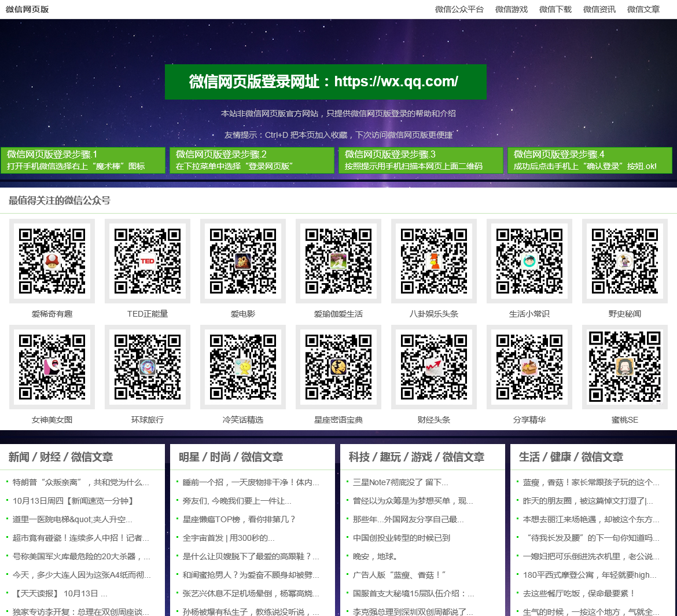Go to 微信游戏 nav link
677x616 pixels.
pyautogui.click(x=511, y=9)
